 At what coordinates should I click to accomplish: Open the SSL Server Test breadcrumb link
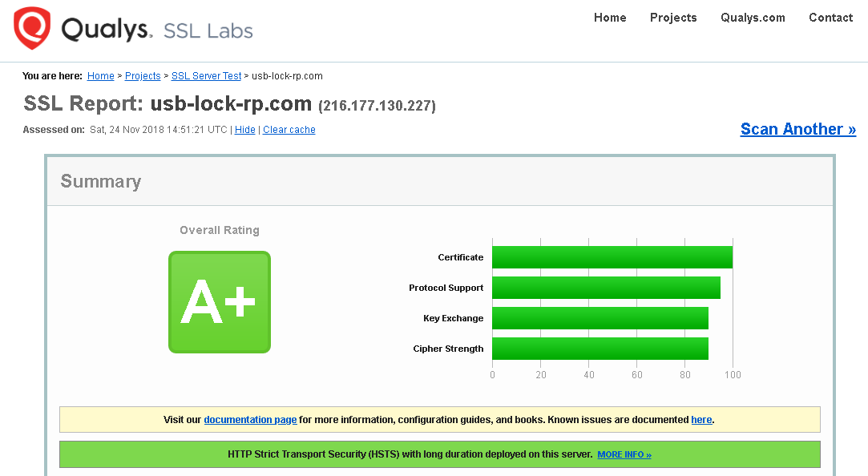(x=207, y=76)
